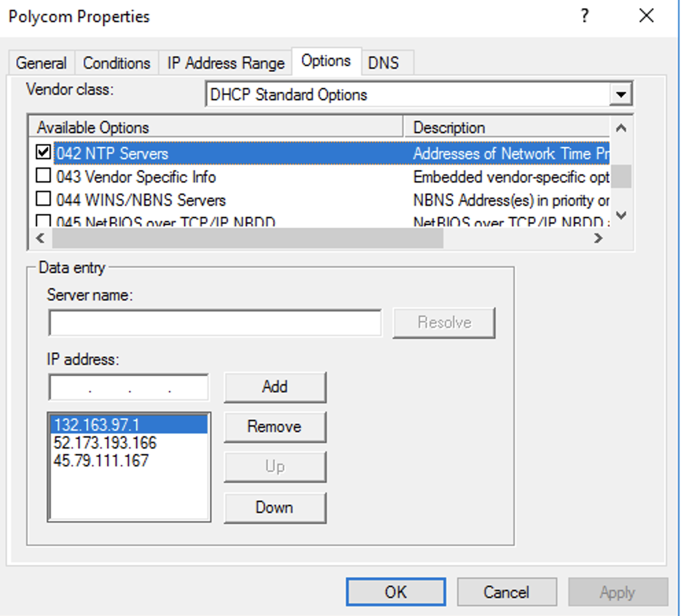Viewport: 681px width, 616px height.
Task: Click the Apply button
Action: click(x=618, y=592)
